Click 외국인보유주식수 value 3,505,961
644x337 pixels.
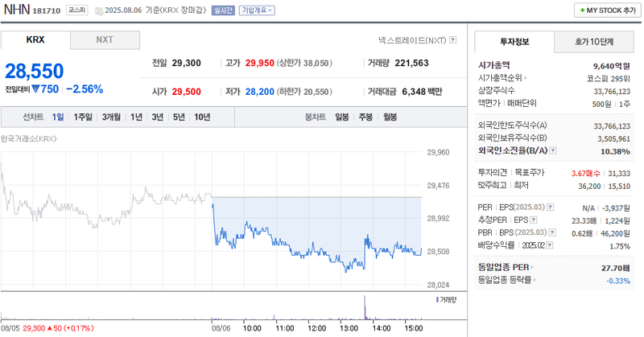click(x=613, y=139)
